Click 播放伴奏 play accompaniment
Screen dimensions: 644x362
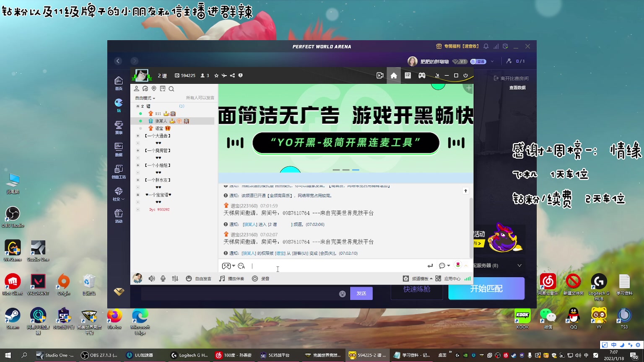coord(231,279)
